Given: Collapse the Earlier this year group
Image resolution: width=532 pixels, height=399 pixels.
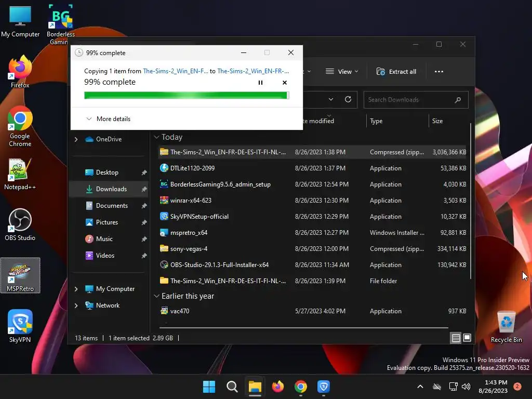Looking at the screenshot, I should pos(156,296).
